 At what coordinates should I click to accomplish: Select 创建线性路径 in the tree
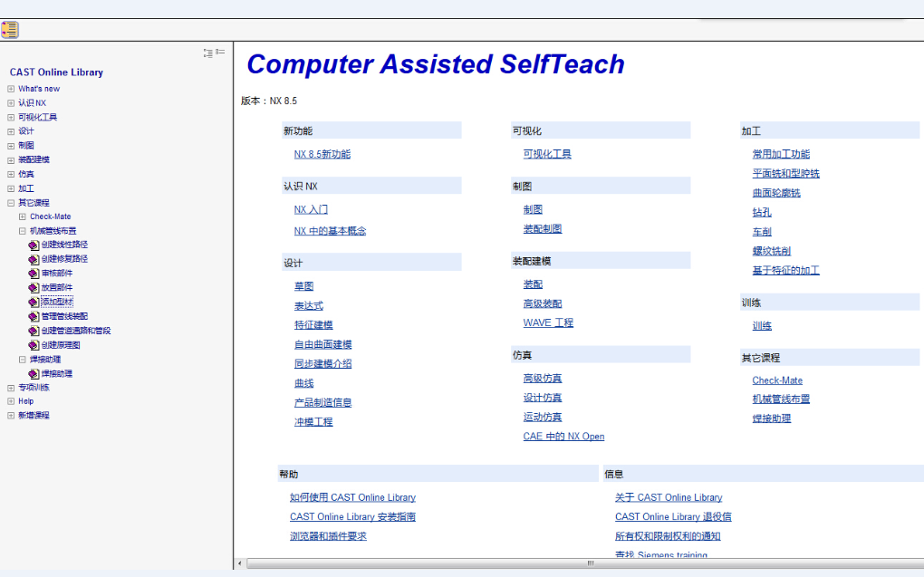click(x=64, y=245)
